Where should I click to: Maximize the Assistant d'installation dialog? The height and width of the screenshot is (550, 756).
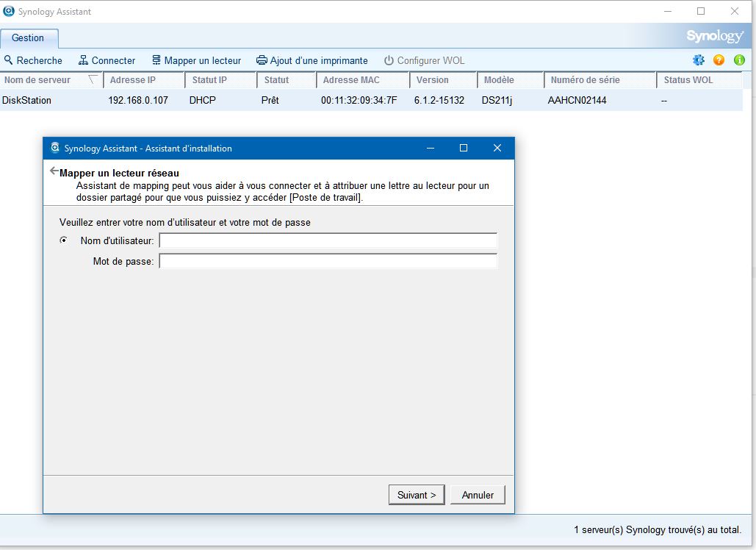pos(464,148)
